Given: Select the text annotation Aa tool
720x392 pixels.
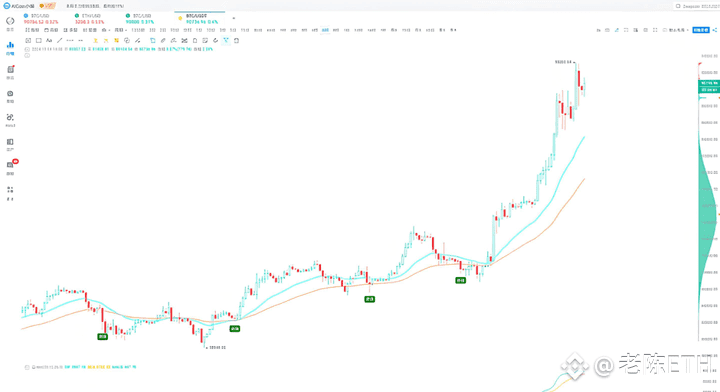Looking at the screenshot, I should point(49,40).
